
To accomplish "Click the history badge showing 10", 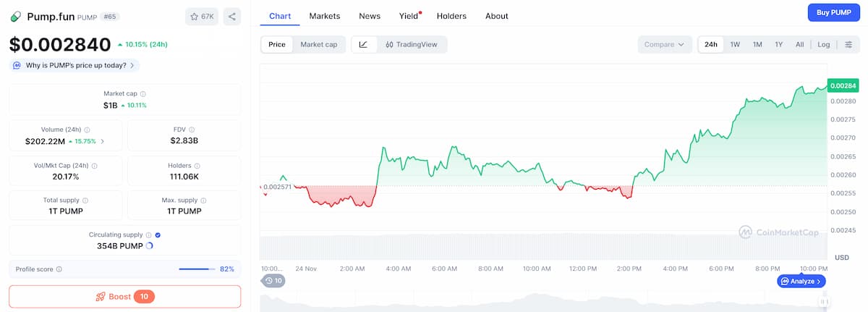I will pyautogui.click(x=273, y=281).
